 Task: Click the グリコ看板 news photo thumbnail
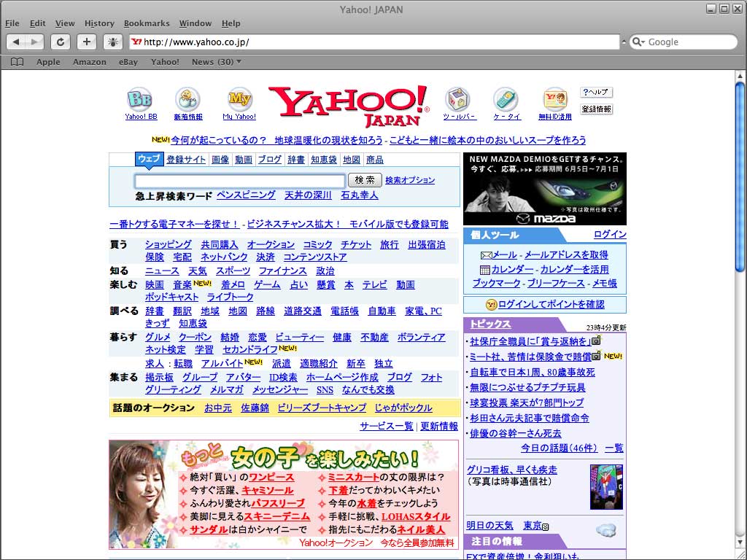606,487
